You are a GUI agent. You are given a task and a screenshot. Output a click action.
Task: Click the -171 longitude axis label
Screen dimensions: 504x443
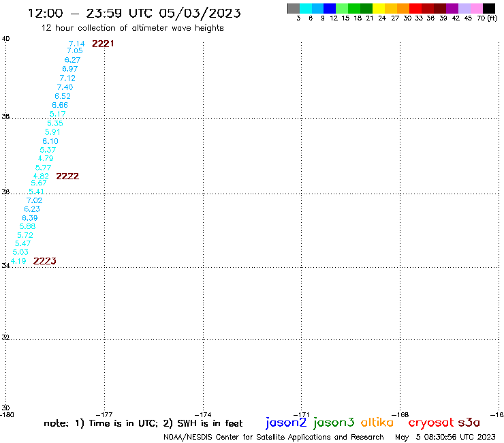[301, 414]
